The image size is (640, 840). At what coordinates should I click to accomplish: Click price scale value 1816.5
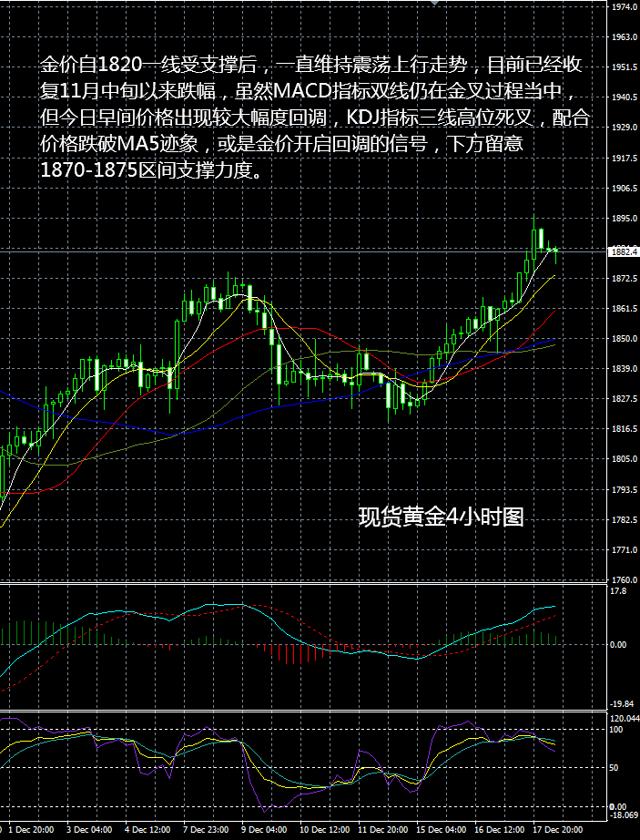(x=625, y=429)
